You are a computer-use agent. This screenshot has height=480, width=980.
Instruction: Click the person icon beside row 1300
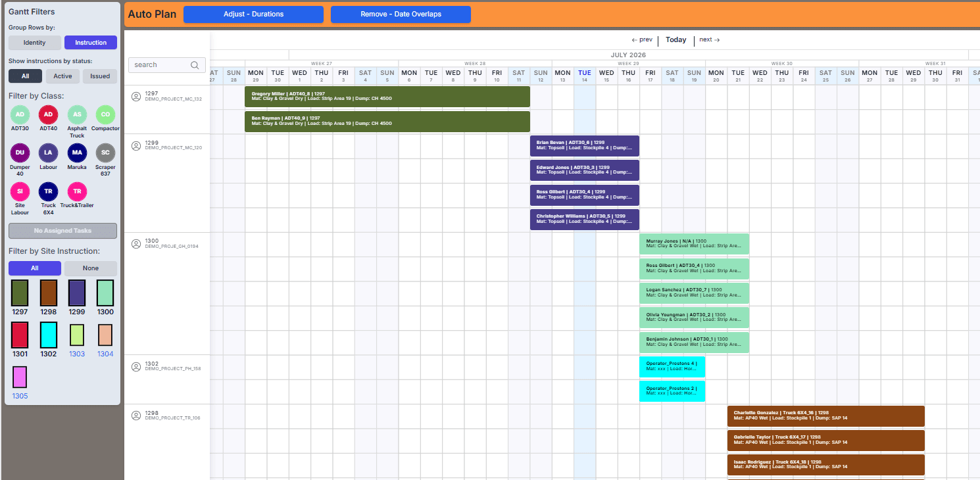[136, 244]
